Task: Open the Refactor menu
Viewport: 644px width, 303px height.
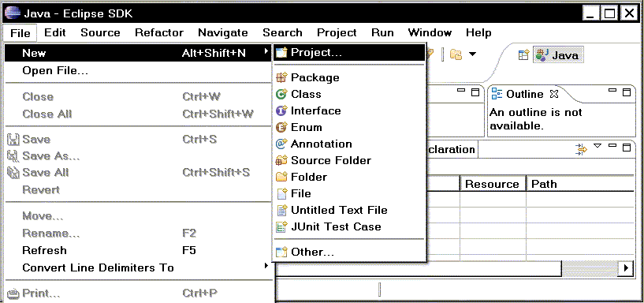Action: click(159, 33)
